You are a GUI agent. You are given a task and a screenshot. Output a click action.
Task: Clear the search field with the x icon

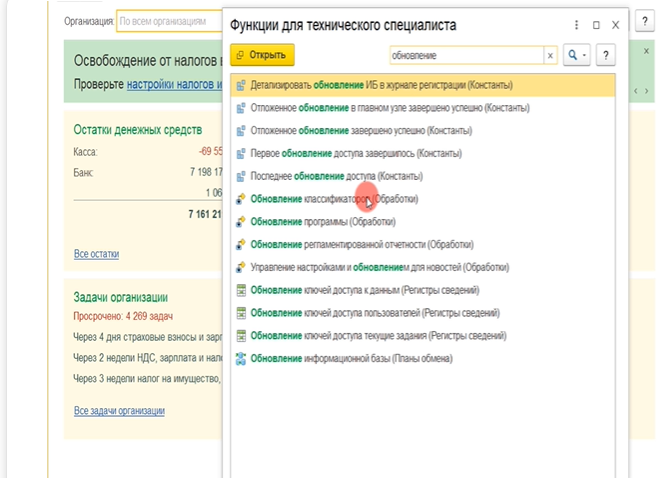pos(550,56)
